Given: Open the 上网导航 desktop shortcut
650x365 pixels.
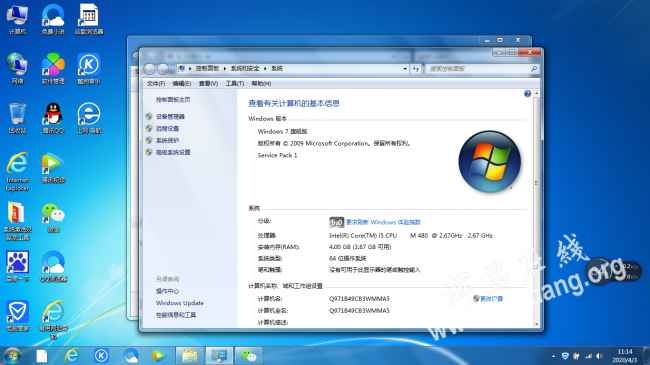Looking at the screenshot, I should click(x=89, y=118).
